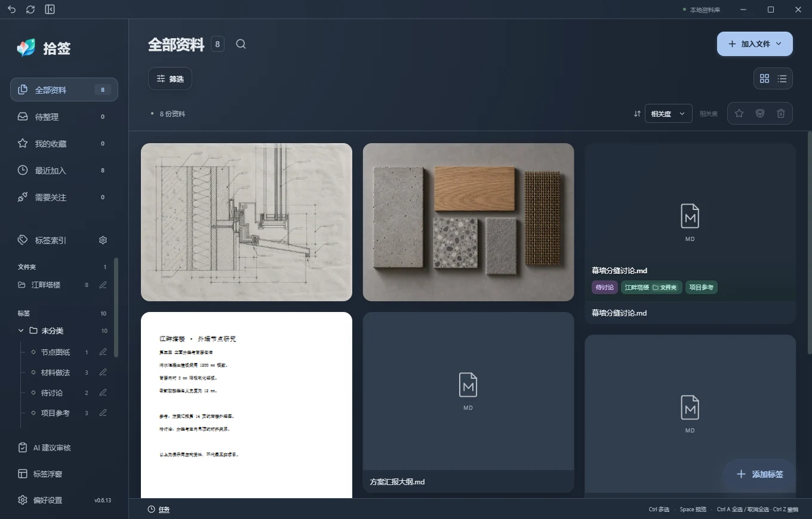The height and width of the screenshot is (519, 812).
Task: Click the archive box toolbar icon
Action: (760, 113)
